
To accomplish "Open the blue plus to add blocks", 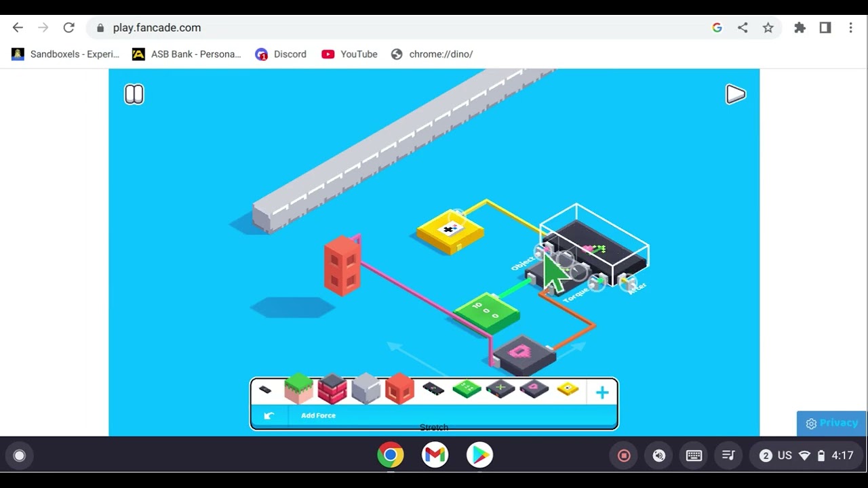I will [x=602, y=392].
